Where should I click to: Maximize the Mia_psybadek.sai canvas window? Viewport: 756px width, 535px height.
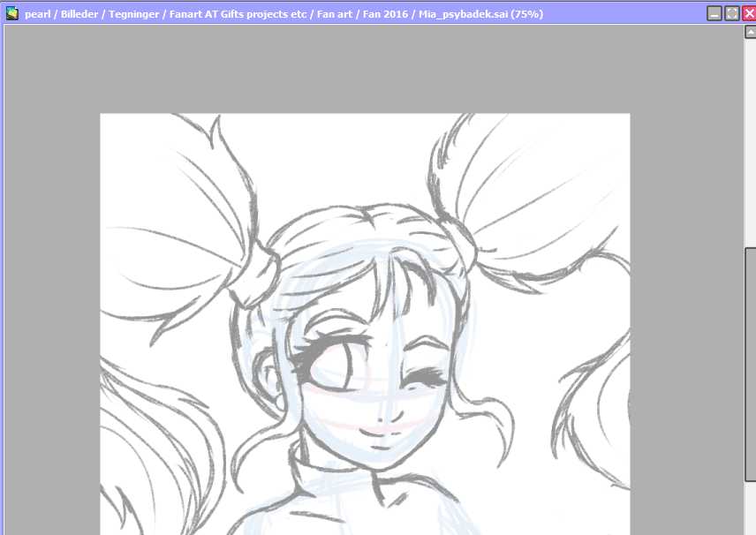(732, 13)
